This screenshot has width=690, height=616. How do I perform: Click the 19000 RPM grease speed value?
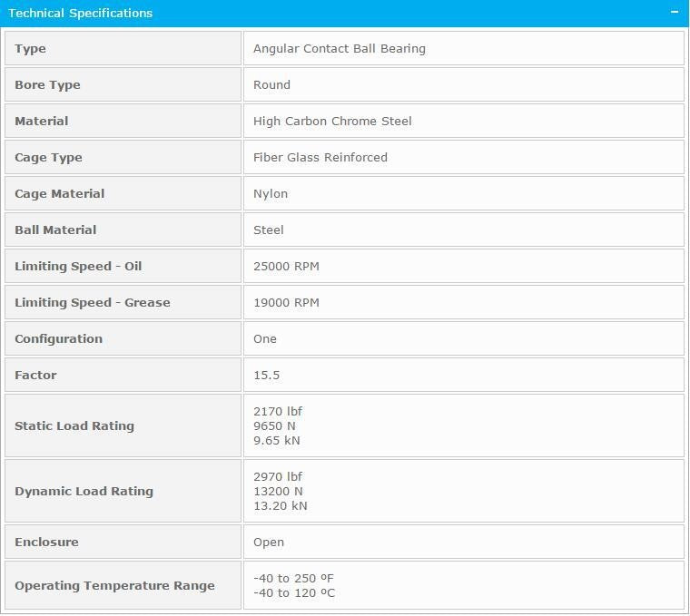tap(286, 302)
